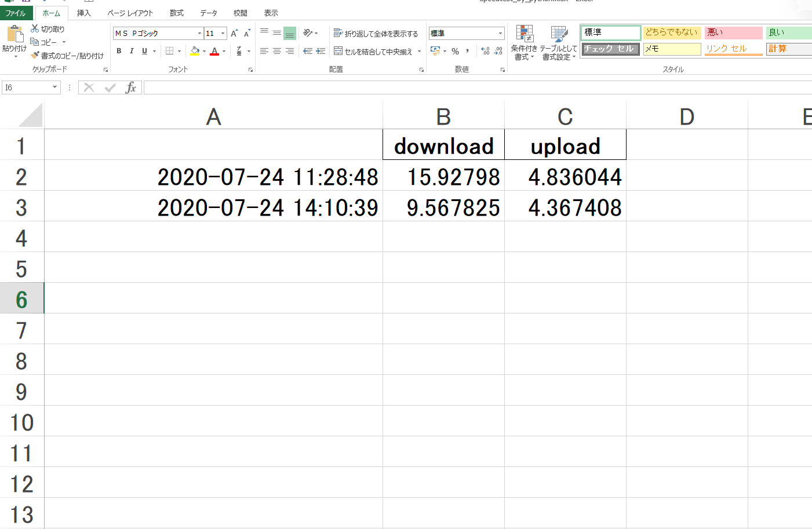
Task: Align cell text to the right
Action: click(x=290, y=51)
